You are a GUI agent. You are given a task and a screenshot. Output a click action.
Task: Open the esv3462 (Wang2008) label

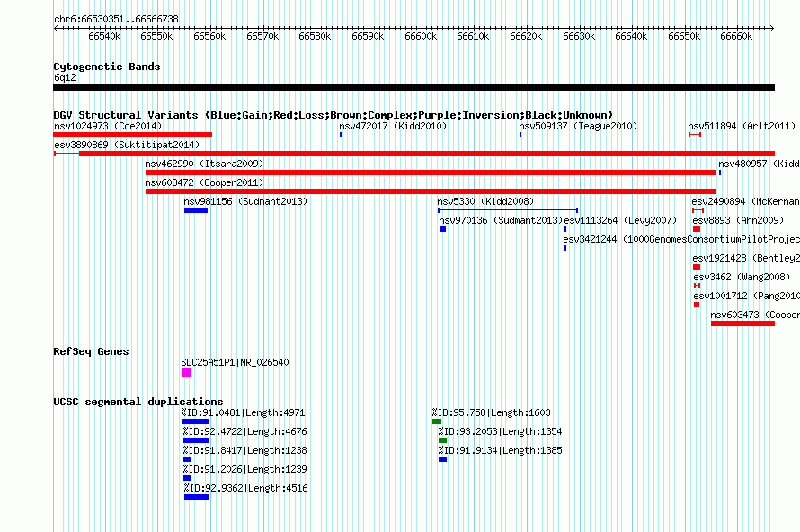pyautogui.click(x=742, y=277)
